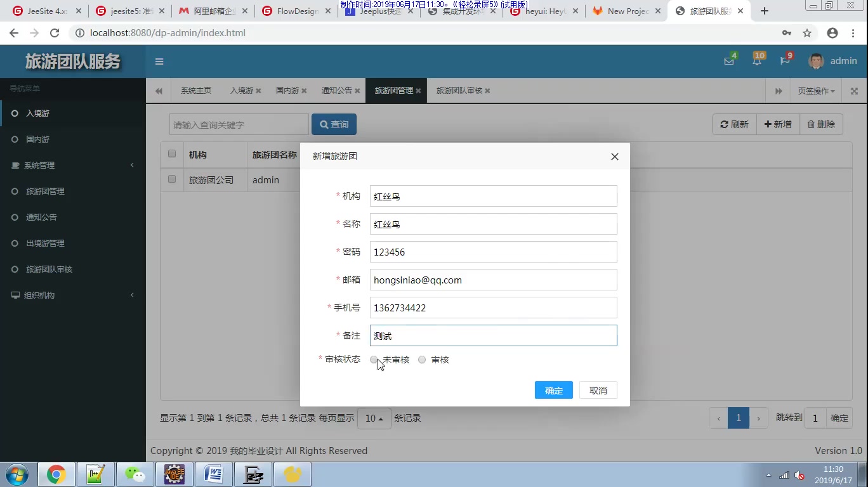Open the page size dropdown showing 10
The image size is (868, 487).
click(374, 418)
